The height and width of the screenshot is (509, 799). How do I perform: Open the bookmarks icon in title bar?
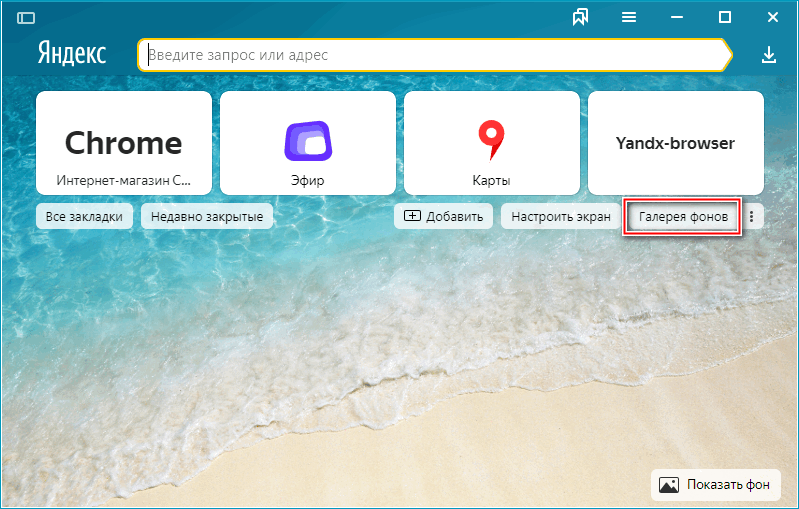click(580, 17)
